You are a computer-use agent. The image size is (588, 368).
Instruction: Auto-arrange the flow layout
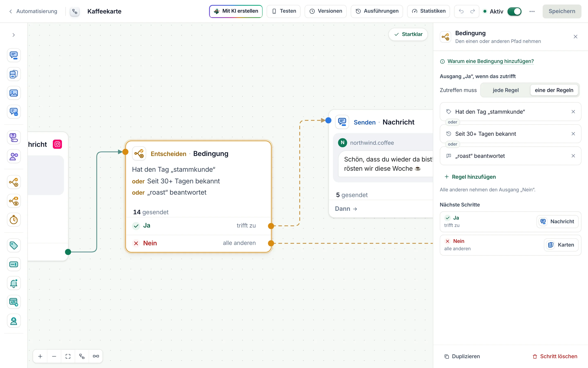[82, 356]
